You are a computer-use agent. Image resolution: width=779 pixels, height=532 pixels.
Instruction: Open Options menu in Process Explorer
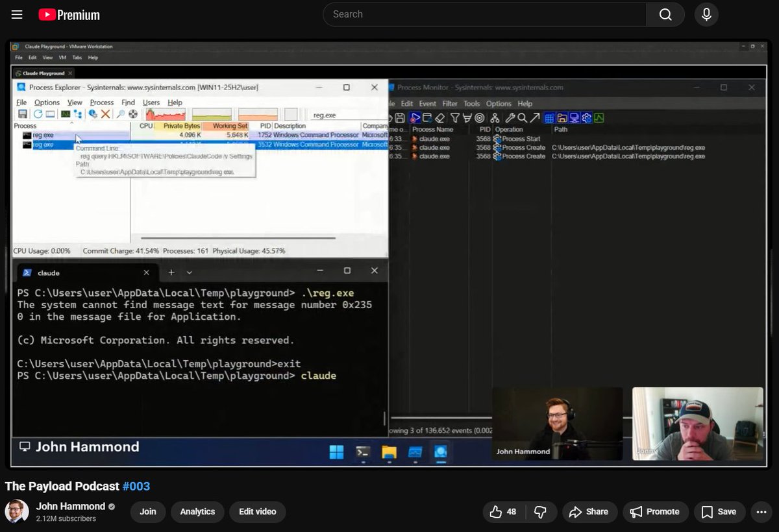pyautogui.click(x=47, y=103)
